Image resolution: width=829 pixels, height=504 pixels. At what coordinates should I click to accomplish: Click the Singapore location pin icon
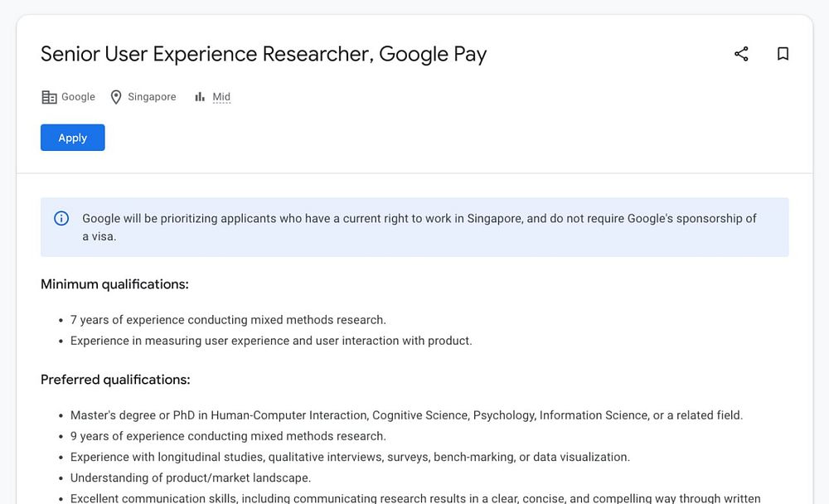click(116, 97)
